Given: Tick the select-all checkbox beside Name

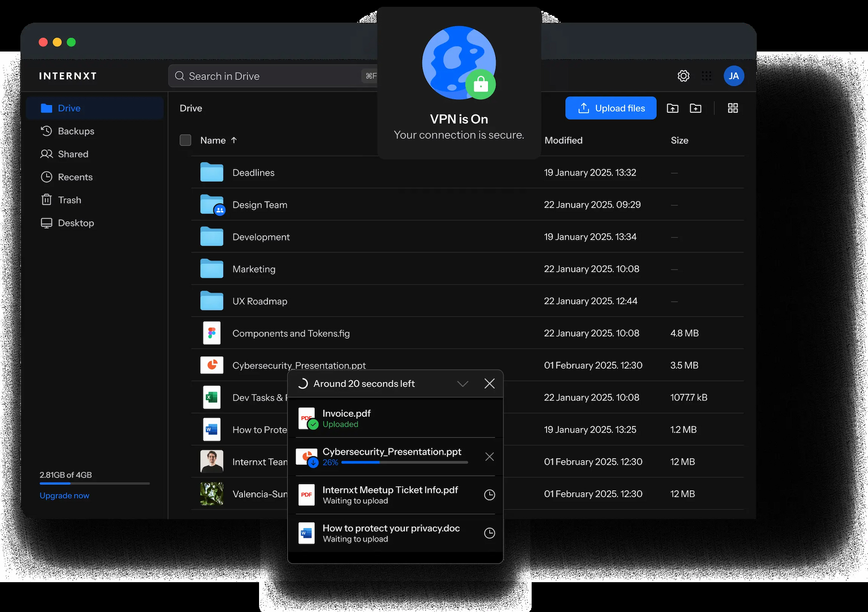Looking at the screenshot, I should (x=185, y=140).
